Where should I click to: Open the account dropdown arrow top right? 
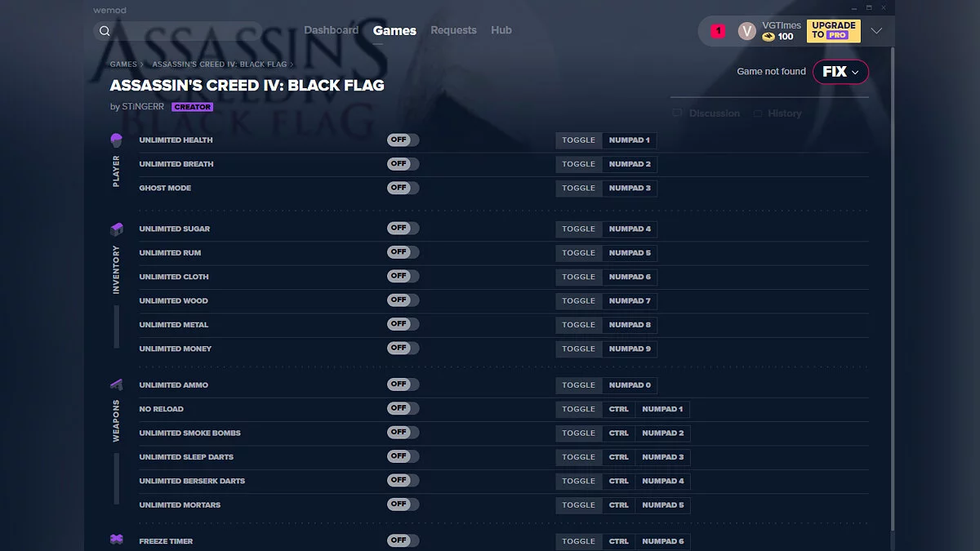[x=875, y=30]
